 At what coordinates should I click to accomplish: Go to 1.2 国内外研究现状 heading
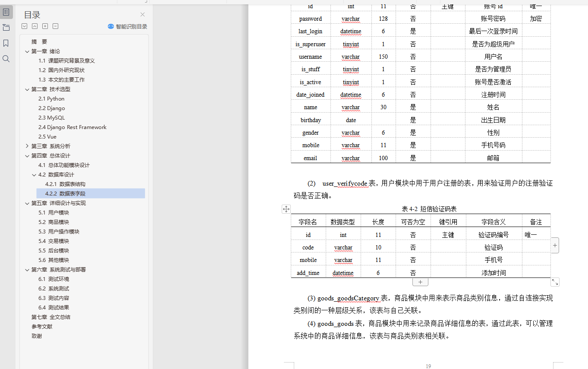61,70
